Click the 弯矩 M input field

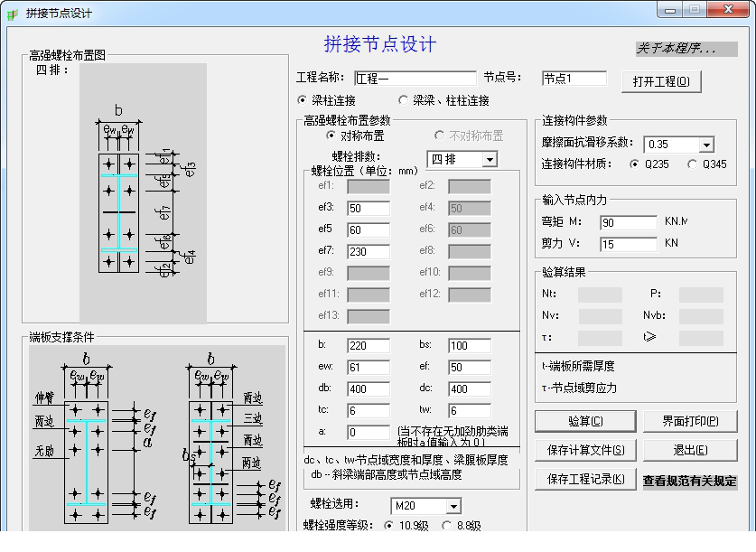point(629,223)
